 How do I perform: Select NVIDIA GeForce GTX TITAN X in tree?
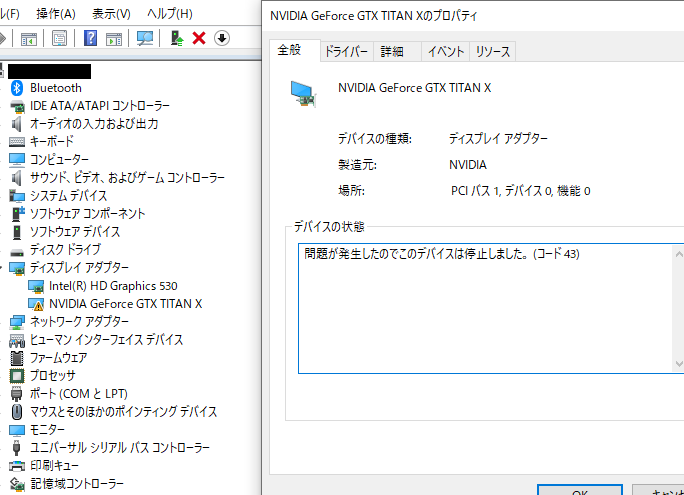pyautogui.click(x=125, y=303)
